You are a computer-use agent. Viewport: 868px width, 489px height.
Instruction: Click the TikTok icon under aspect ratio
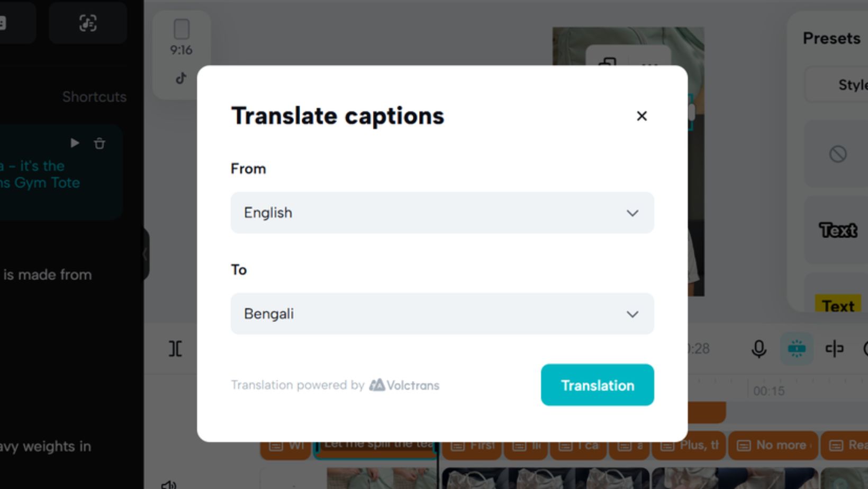181,79
